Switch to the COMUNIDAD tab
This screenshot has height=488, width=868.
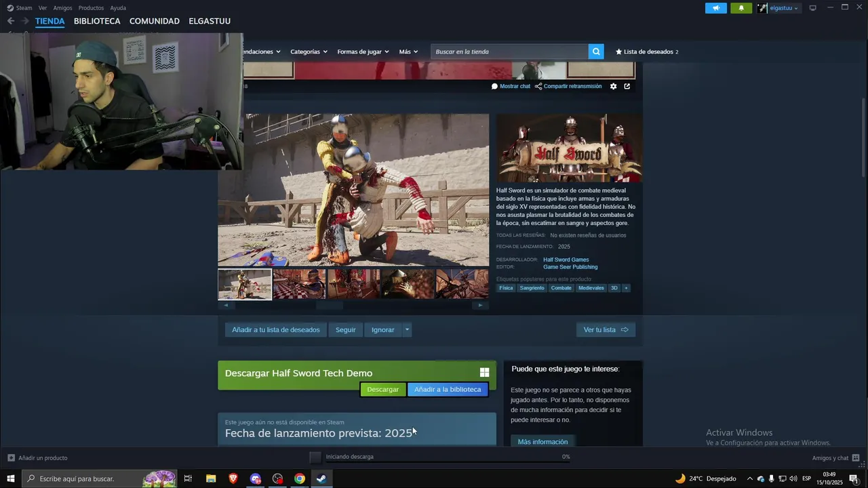click(x=155, y=21)
